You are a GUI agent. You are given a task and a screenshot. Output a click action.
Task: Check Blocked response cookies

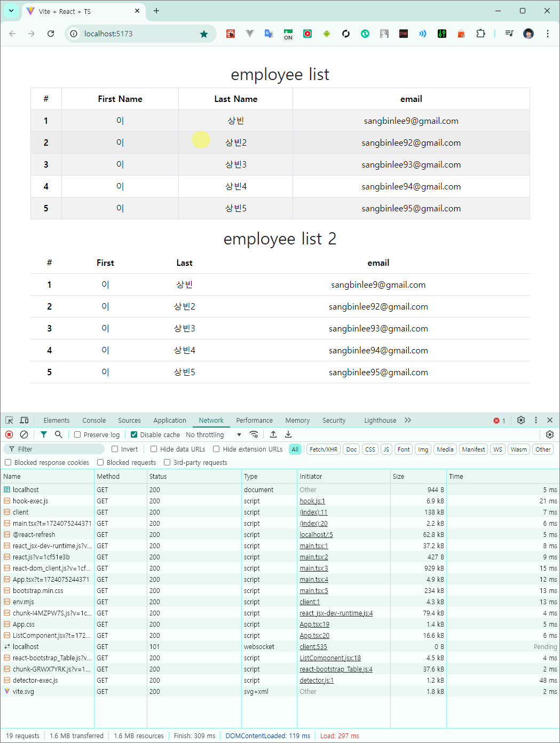(x=8, y=462)
